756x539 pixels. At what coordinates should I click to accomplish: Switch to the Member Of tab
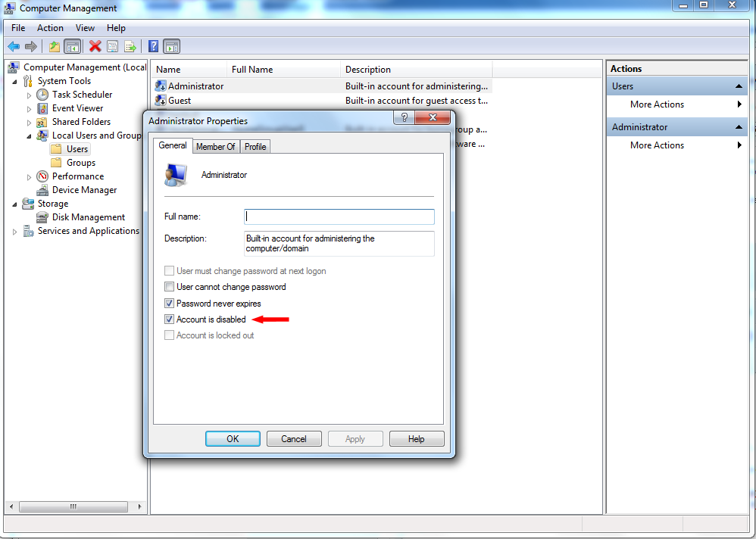[216, 146]
